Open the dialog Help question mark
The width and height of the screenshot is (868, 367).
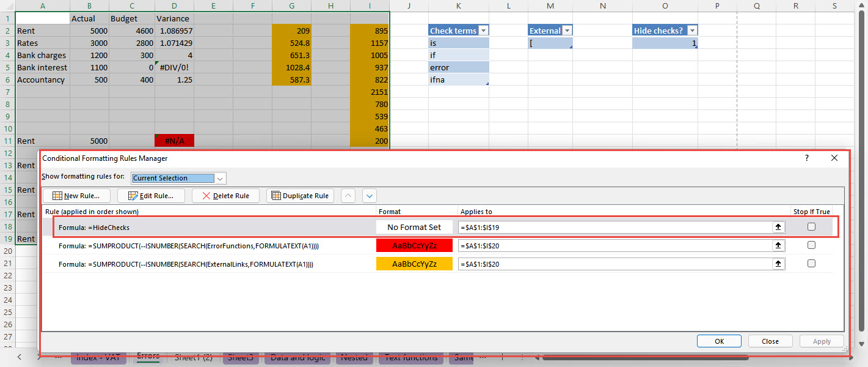(806, 158)
